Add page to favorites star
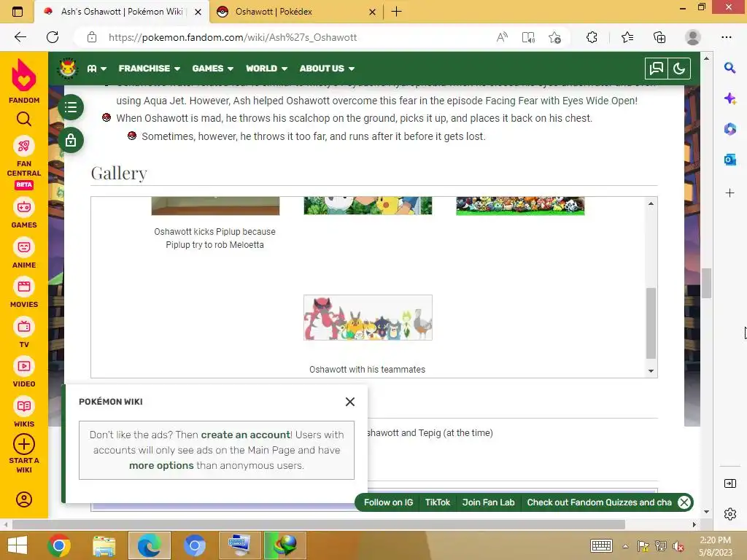The image size is (747, 560). [554, 37]
